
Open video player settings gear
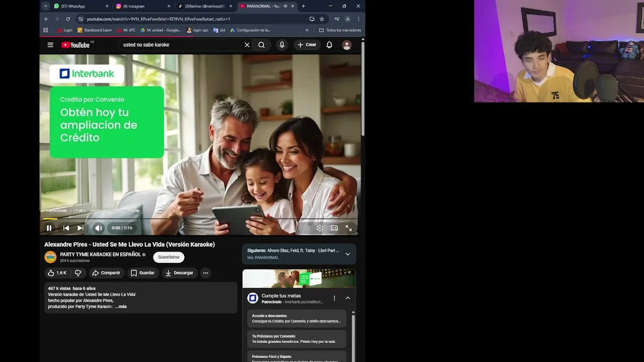click(x=319, y=228)
